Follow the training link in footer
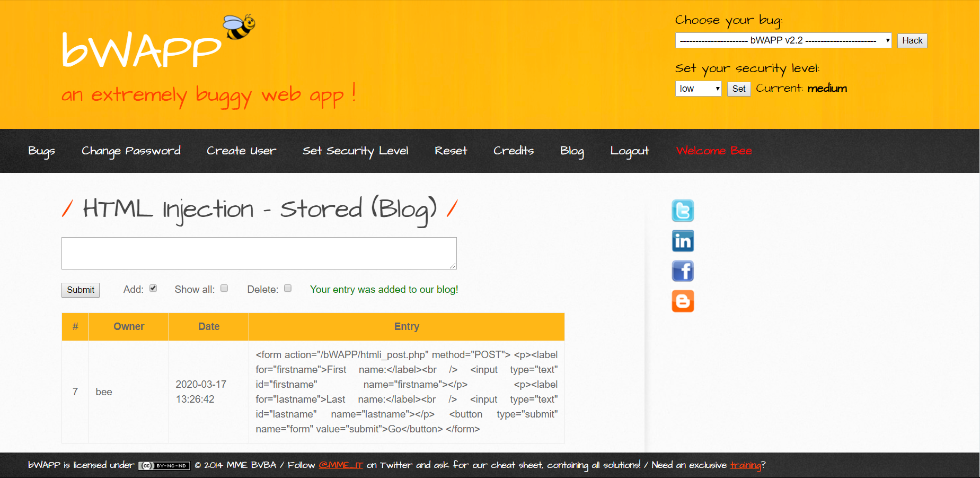980x478 pixels. 746,465
